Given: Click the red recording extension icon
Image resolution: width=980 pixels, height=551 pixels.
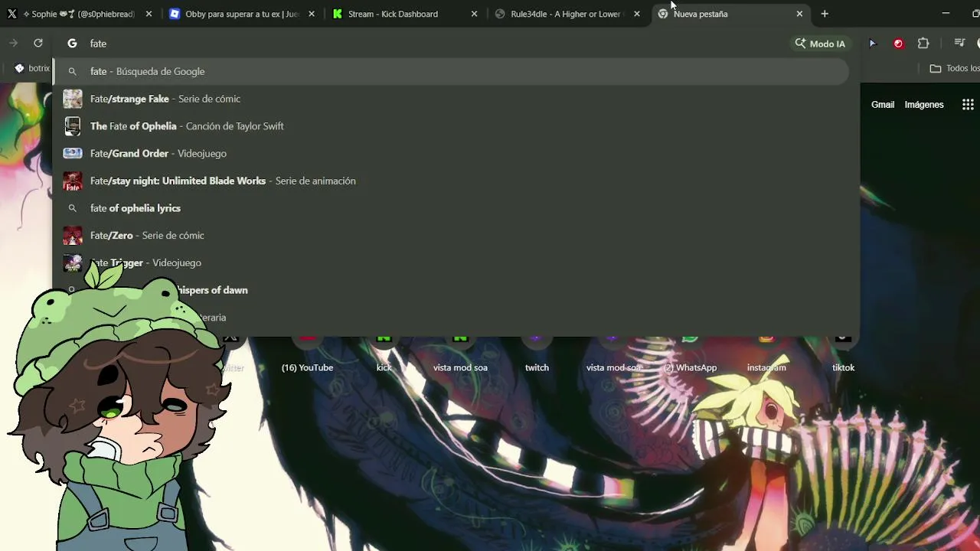Looking at the screenshot, I should point(898,44).
